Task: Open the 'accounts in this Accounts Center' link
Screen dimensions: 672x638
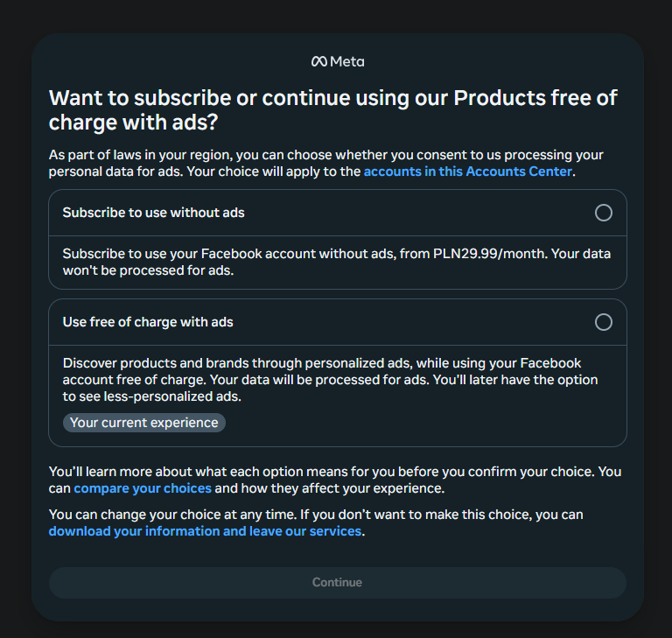Action: (468, 172)
